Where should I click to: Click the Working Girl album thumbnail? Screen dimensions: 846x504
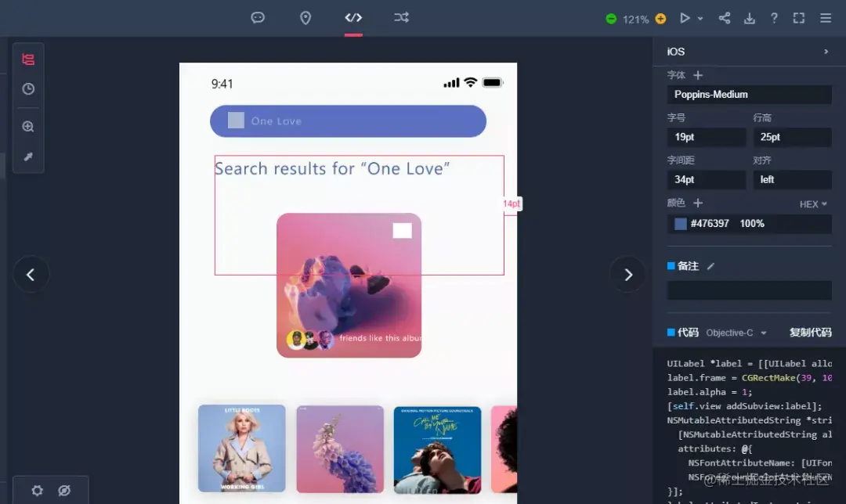[242, 448]
